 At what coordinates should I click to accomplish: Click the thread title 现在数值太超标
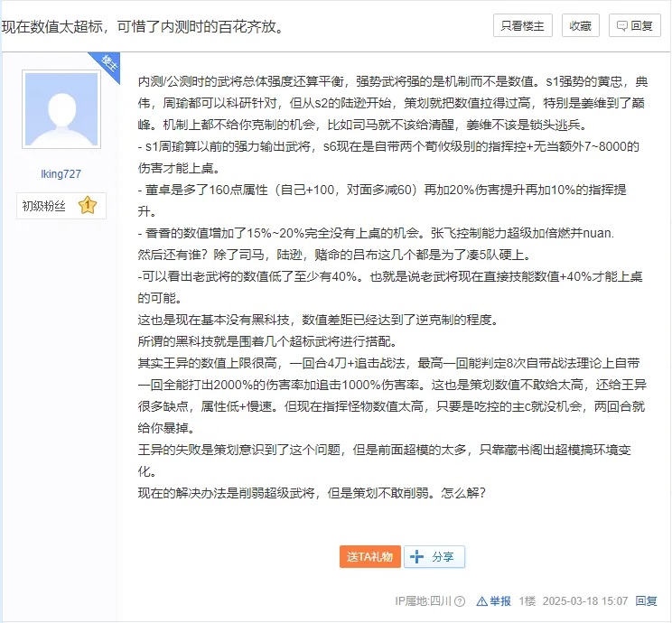[x=142, y=26]
